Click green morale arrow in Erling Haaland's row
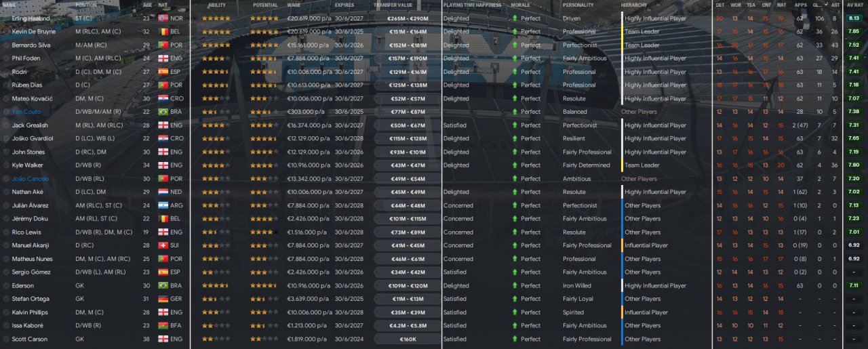 (515, 18)
